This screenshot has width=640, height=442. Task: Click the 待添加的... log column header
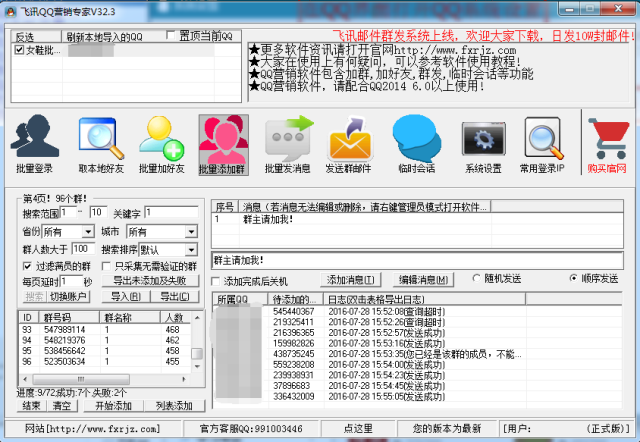(296, 299)
